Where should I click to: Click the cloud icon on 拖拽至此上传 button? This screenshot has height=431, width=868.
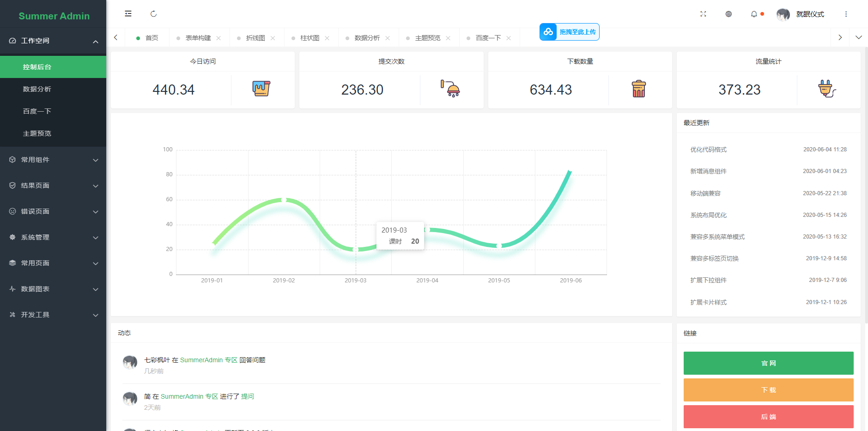click(x=548, y=32)
